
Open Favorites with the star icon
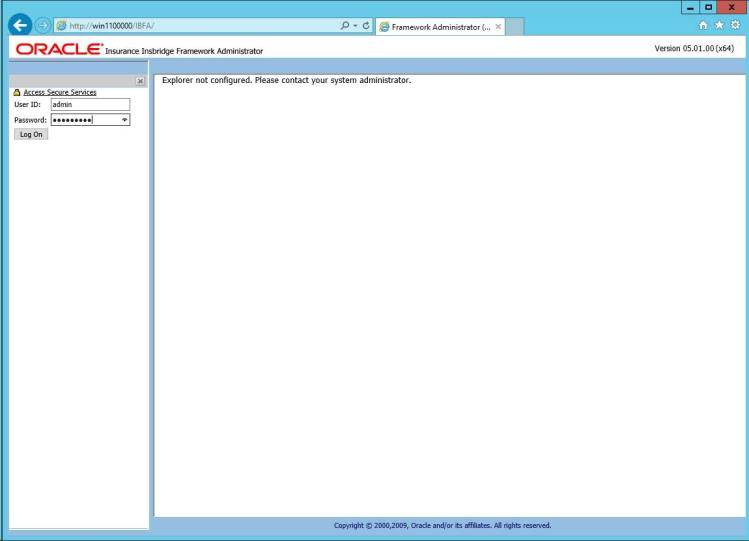point(719,25)
